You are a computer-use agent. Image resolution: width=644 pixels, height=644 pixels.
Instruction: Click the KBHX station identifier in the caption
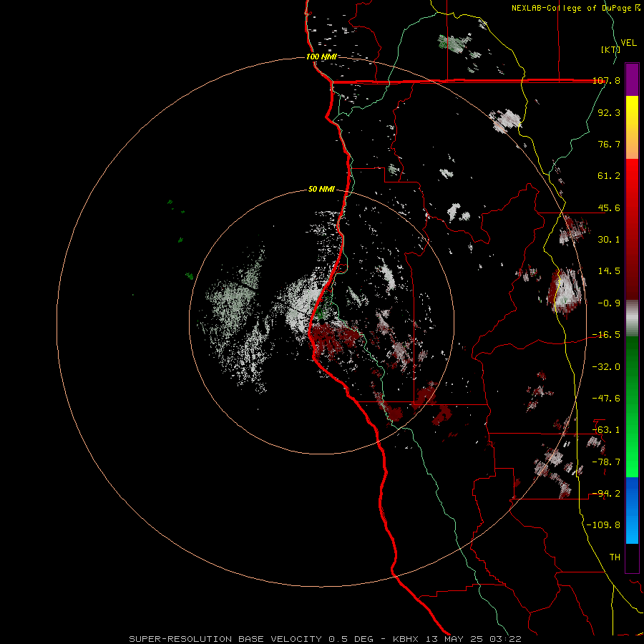406,639
